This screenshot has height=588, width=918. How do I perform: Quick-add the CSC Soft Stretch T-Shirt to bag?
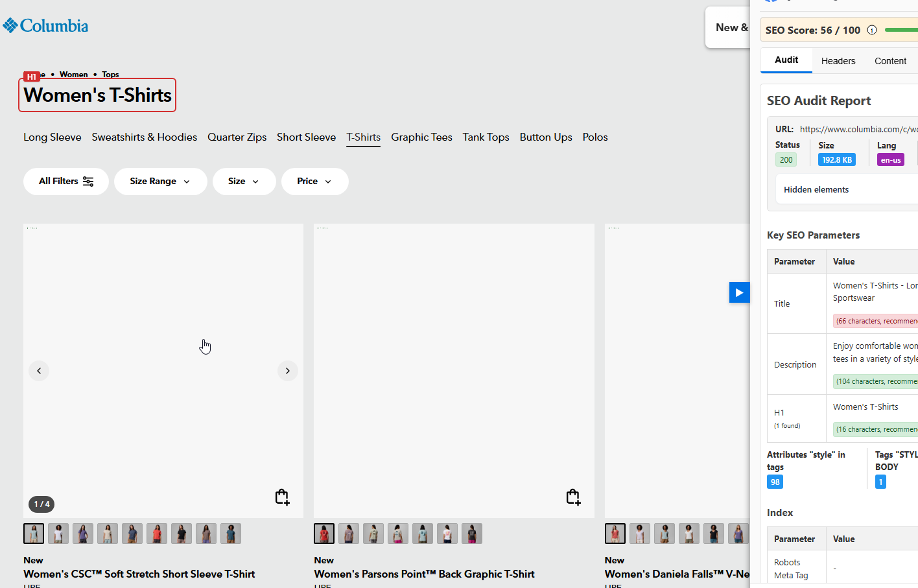click(x=282, y=497)
